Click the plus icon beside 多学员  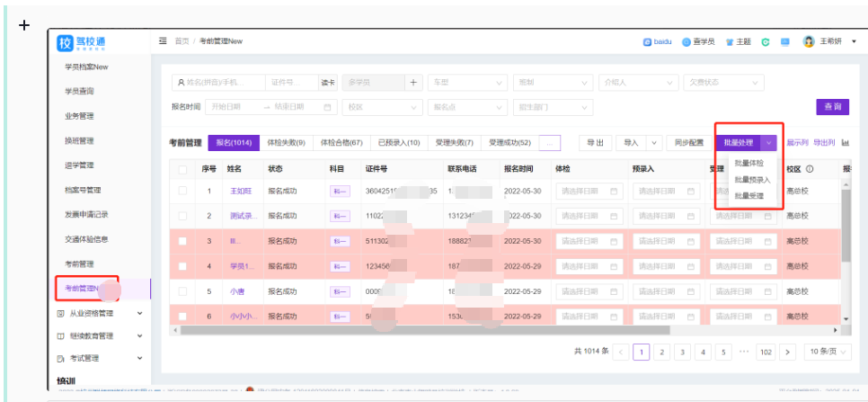[x=413, y=82]
